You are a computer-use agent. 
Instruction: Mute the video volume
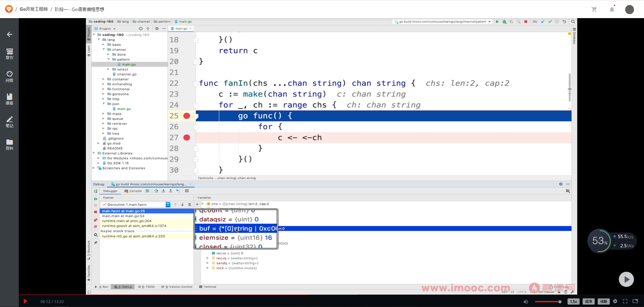click(x=526, y=302)
